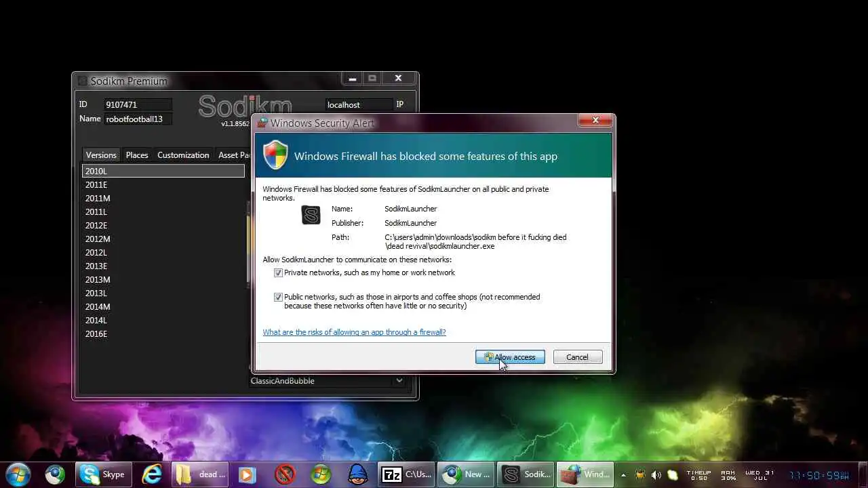Select version 2016E in the list
The image size is (868, 488).
click(x=163, y=334)
